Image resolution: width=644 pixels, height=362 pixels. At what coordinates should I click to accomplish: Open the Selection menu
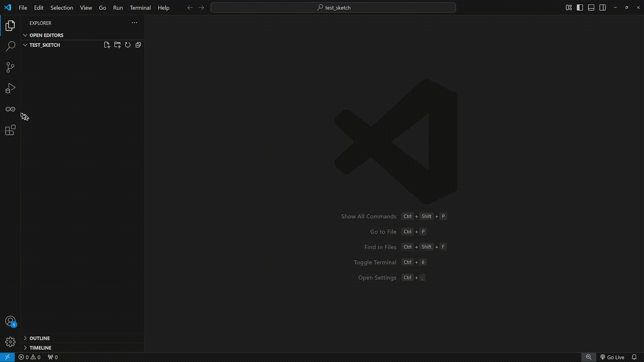pos(61,8)
